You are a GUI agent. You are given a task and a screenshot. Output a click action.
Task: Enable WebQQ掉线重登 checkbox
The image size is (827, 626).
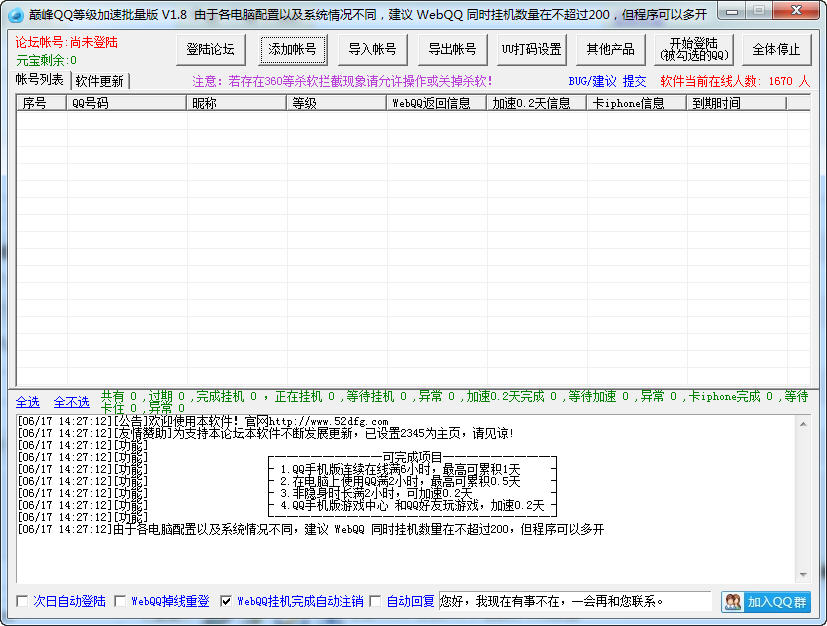[x=120, y=601]
